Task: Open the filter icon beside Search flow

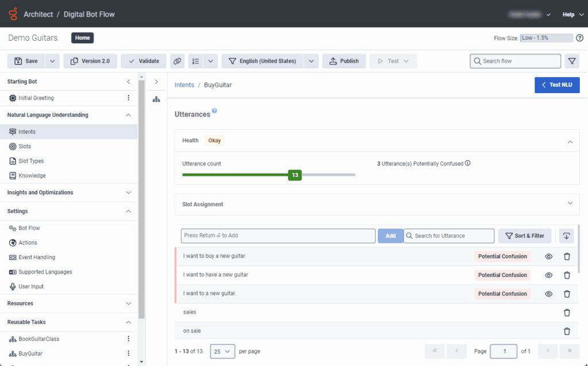Action: click(572, 61)
